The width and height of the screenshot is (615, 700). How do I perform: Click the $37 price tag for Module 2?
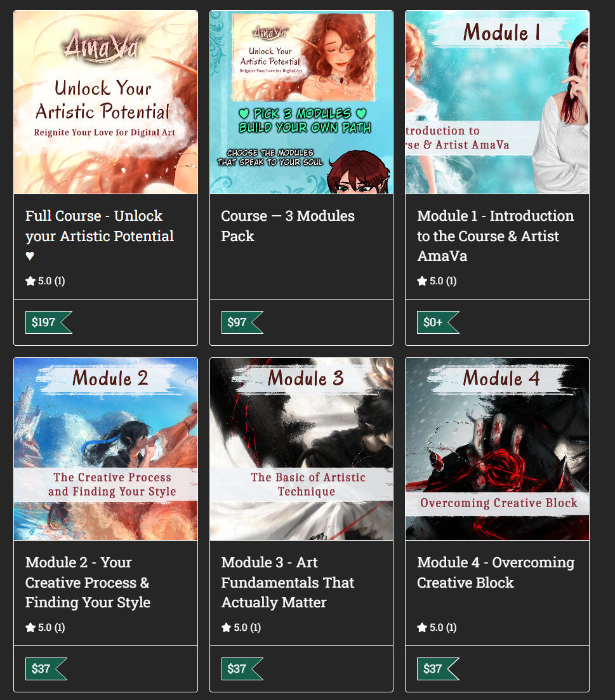(x=46, y=669)
